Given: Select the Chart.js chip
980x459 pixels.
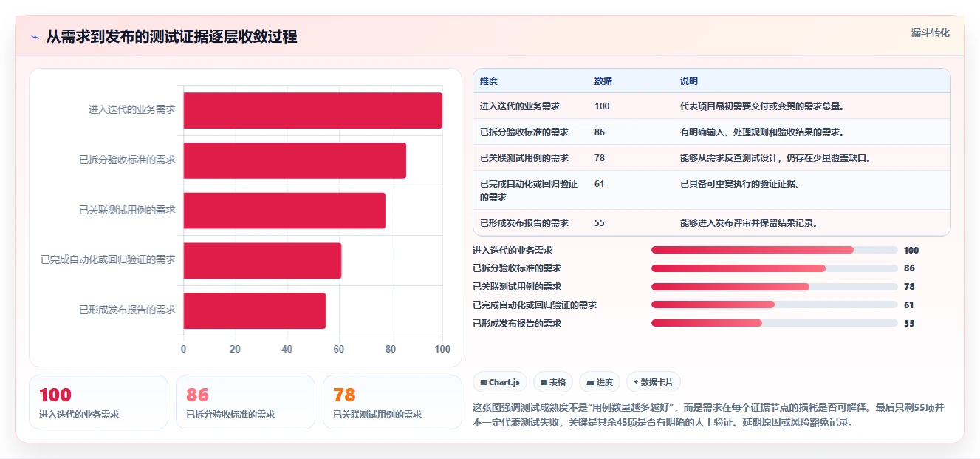Looking at the screenshot, I should [x=500, y=382].
